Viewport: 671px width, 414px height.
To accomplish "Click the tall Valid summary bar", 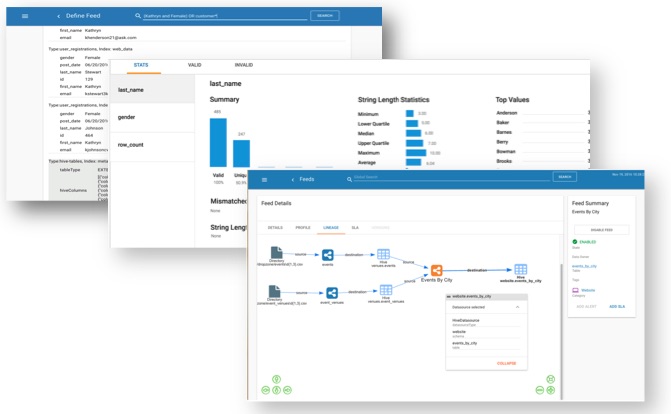I will [x=218, y=143].
